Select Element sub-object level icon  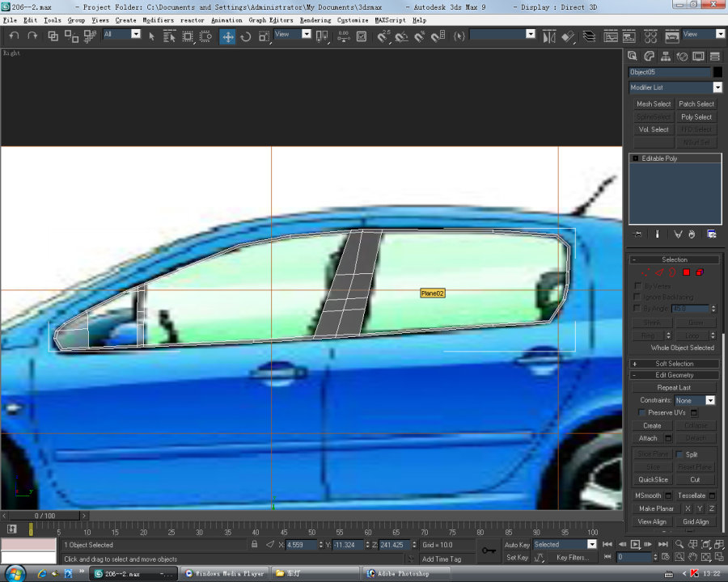(x=699, y=272)
